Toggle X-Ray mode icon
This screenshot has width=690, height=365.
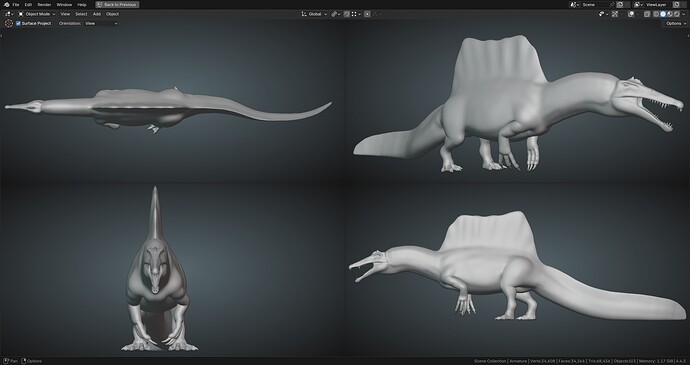[x=647, y=14]
